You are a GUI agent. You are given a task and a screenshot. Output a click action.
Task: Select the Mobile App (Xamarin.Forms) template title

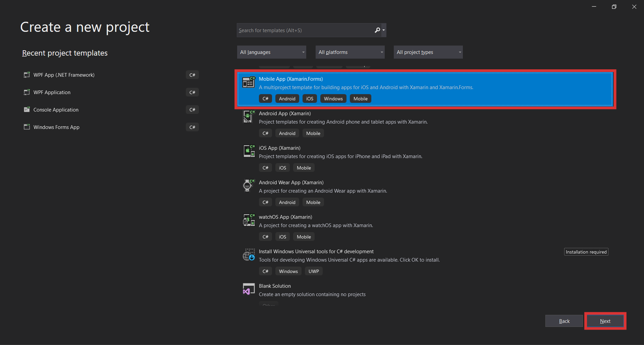click(x=291, y=79)
